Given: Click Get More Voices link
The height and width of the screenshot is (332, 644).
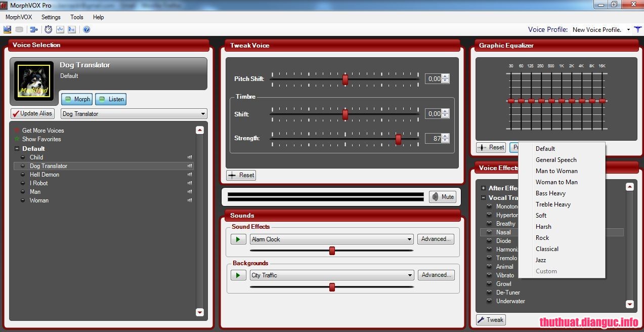Looking at the screenshot, I should click(43, 131).
